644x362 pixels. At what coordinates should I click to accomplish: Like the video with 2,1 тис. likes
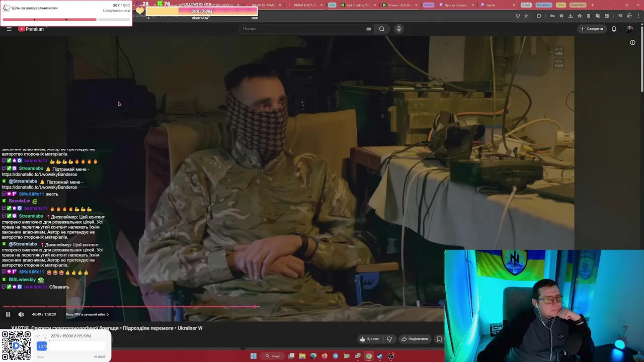(x=369, y=339)
